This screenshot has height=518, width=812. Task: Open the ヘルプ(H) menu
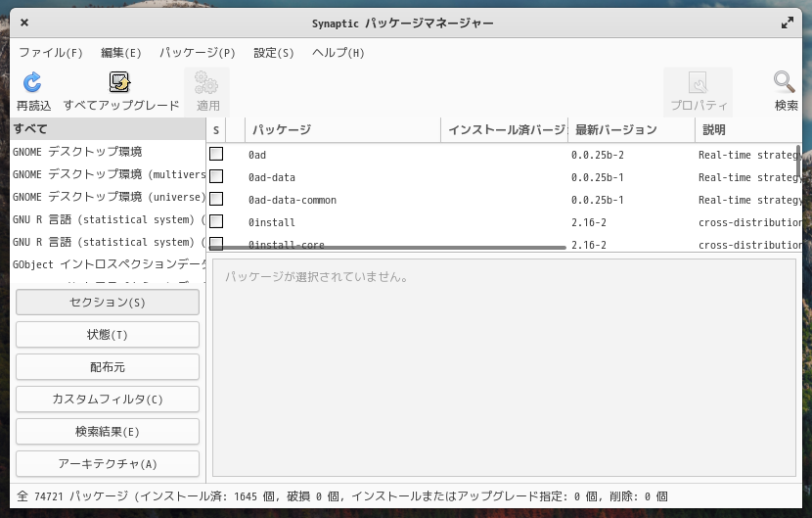point(338,52)
